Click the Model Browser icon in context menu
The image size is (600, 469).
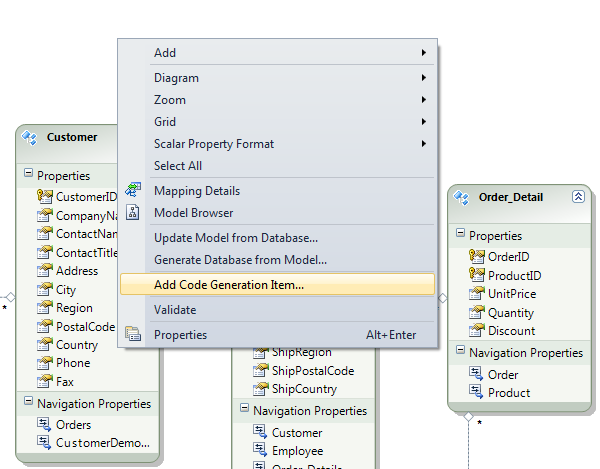[133, 212]
